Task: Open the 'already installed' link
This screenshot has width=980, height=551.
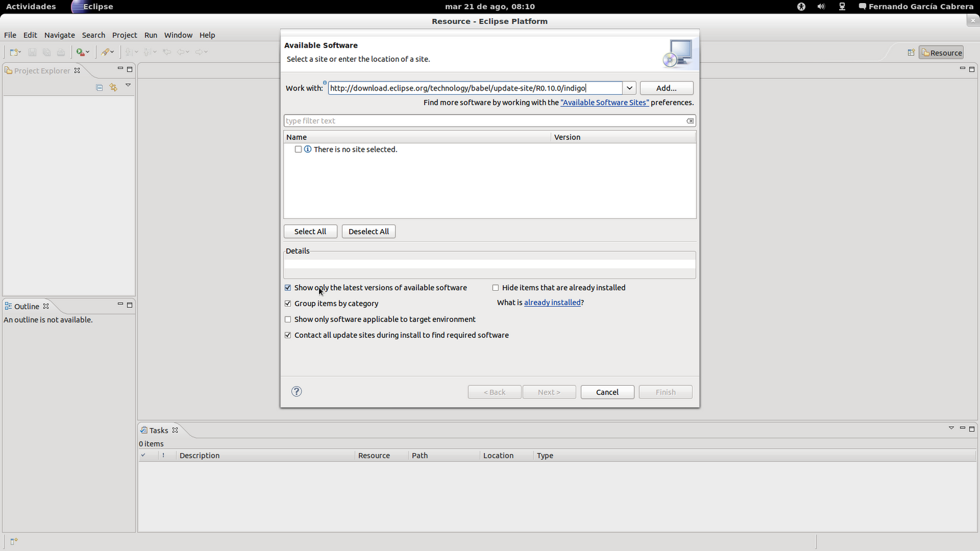Action: (552, 302)
